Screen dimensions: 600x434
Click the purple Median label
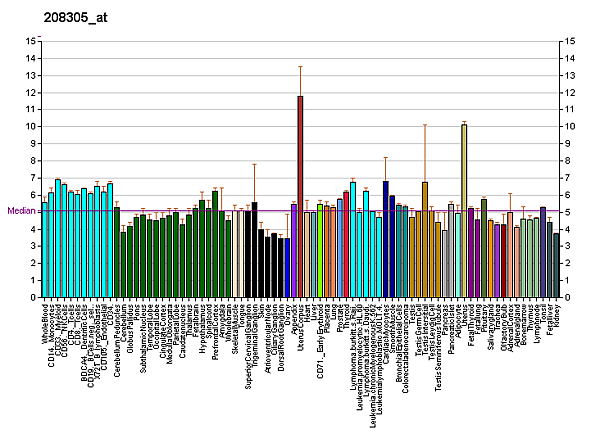point(20,211)
